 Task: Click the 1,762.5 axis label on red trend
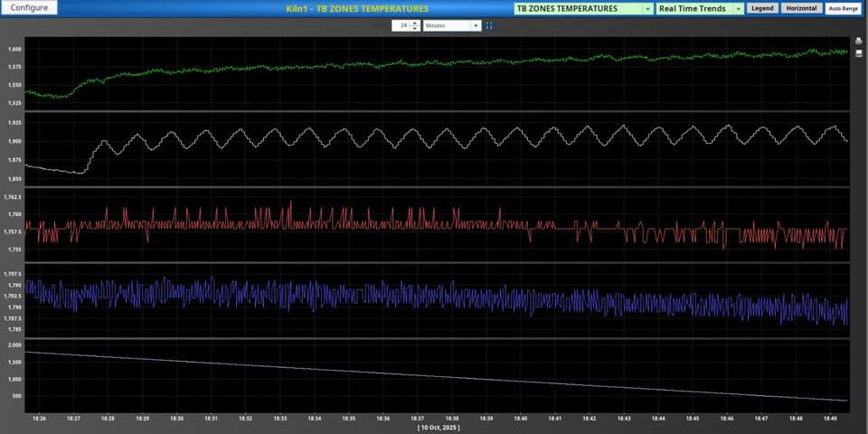(x=13, y=197)
